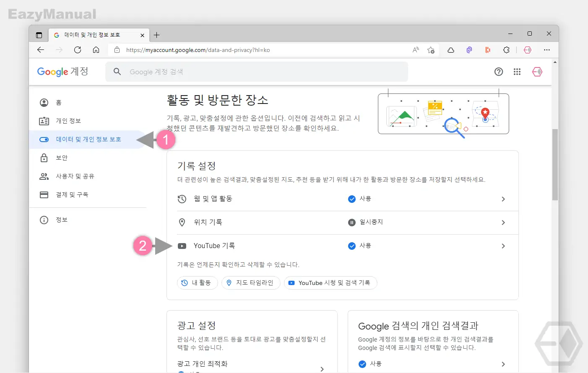
Task: Close the 데이터 및 개인 정보 보호 tab
Action: click(142, 35)
